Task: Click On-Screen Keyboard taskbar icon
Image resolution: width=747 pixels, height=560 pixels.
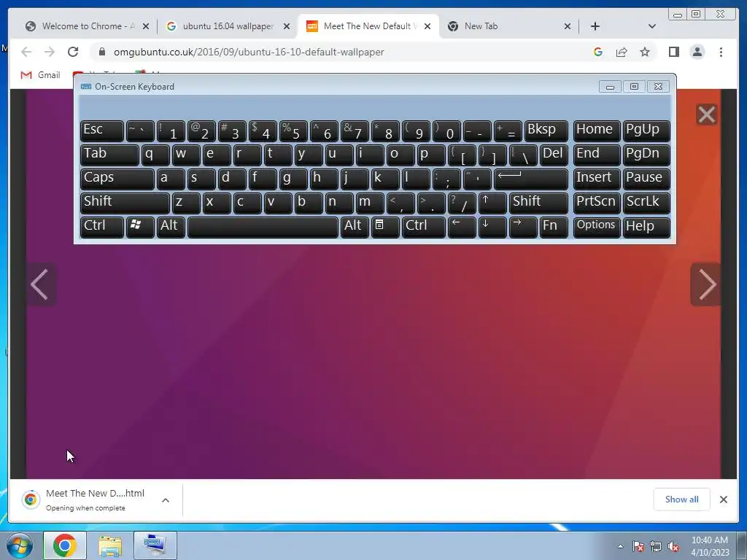Action: [155, 545]
